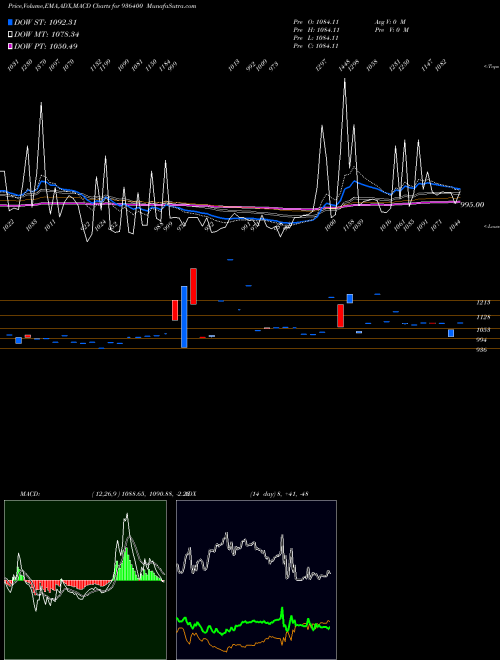Viewport: 500px width, 660px height.
Task: Click the tallest red candlestick
Action: 193,286
